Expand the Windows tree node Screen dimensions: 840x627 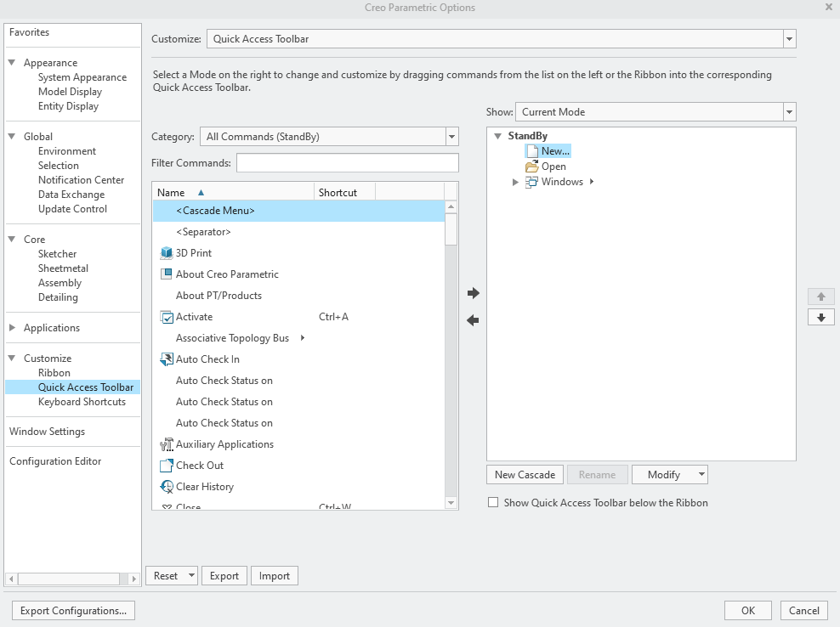coord(514,181)
